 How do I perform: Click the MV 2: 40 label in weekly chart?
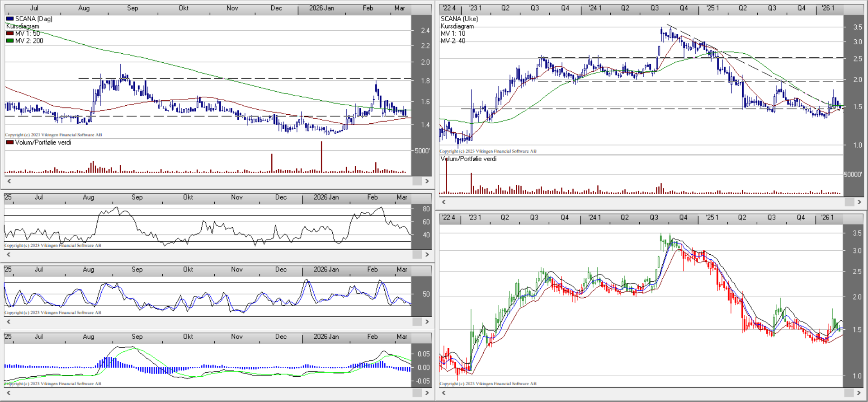coord(453,41)
